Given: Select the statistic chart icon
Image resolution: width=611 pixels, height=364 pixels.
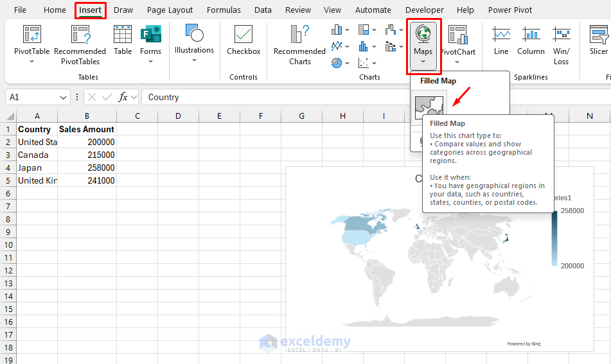Looking at the screenshot, I should point(364,46).
